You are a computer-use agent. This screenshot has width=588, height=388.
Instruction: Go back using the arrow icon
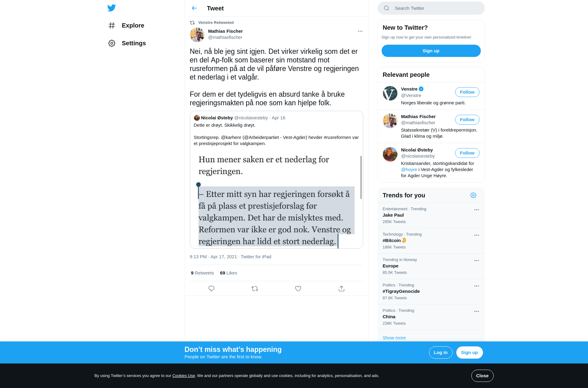click(194, 8)
